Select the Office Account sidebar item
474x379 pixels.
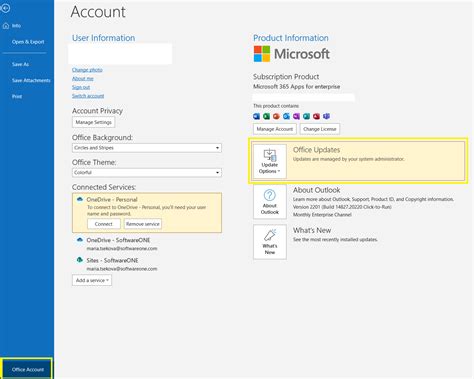click(x=26, y=369)
